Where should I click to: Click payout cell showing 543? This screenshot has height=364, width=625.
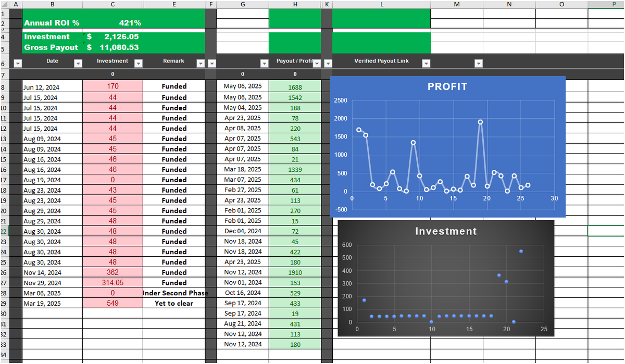click(x=295, y=139)
